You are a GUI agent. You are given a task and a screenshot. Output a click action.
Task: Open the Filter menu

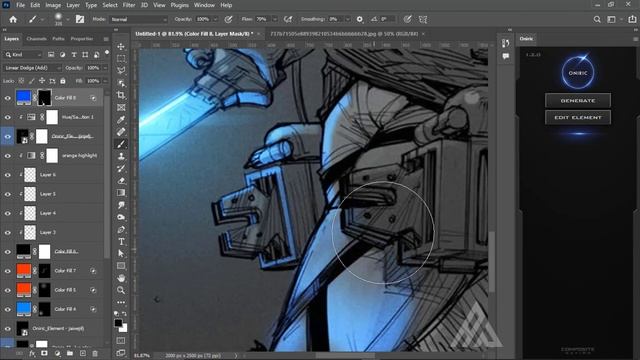coord(129,5)
